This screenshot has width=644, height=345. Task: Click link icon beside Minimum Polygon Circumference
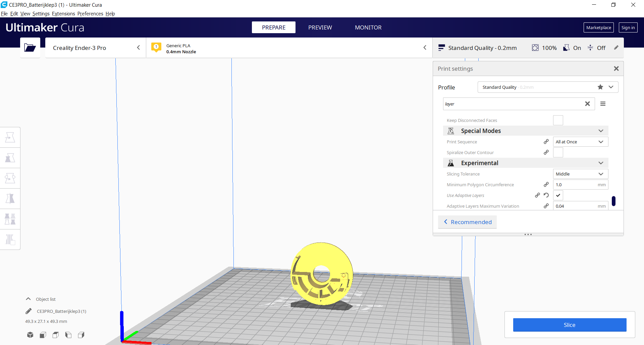546,185
